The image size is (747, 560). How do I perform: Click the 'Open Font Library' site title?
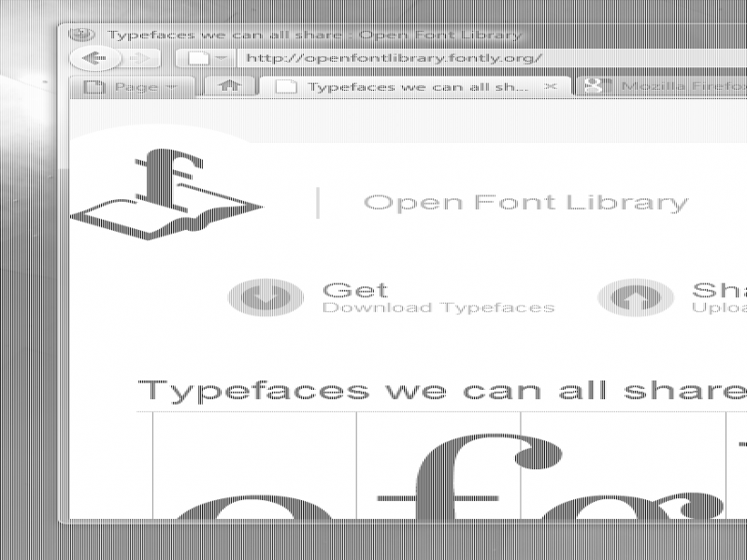click(x=526, y=202)
